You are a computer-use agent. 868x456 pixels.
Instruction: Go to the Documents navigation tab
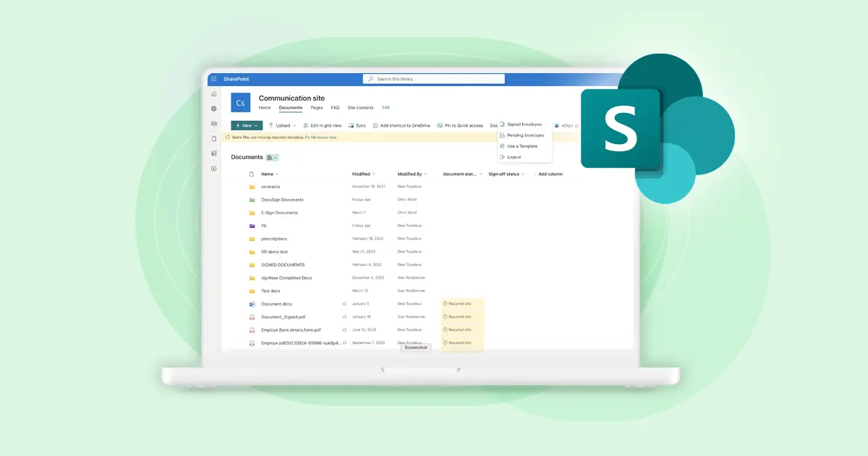click(291, 108)
